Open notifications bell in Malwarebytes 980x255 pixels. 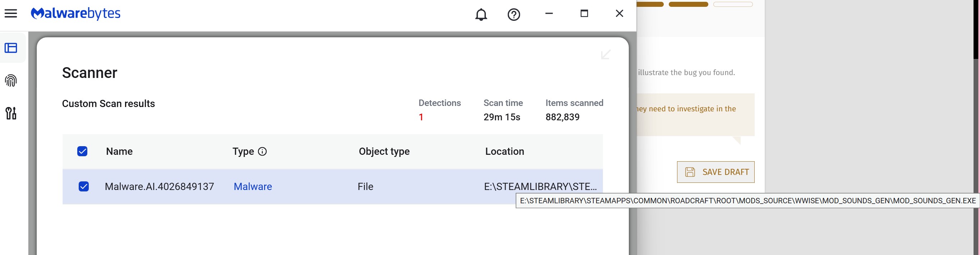tap(481, 14)
